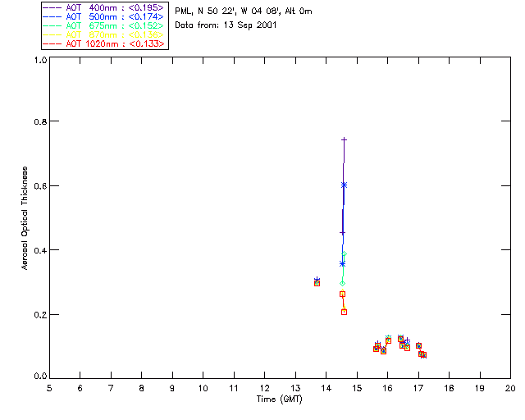This screenshot has width=525, height=420.
Task: Click the Time (GMT) axis title
Action: coord(279,399)
